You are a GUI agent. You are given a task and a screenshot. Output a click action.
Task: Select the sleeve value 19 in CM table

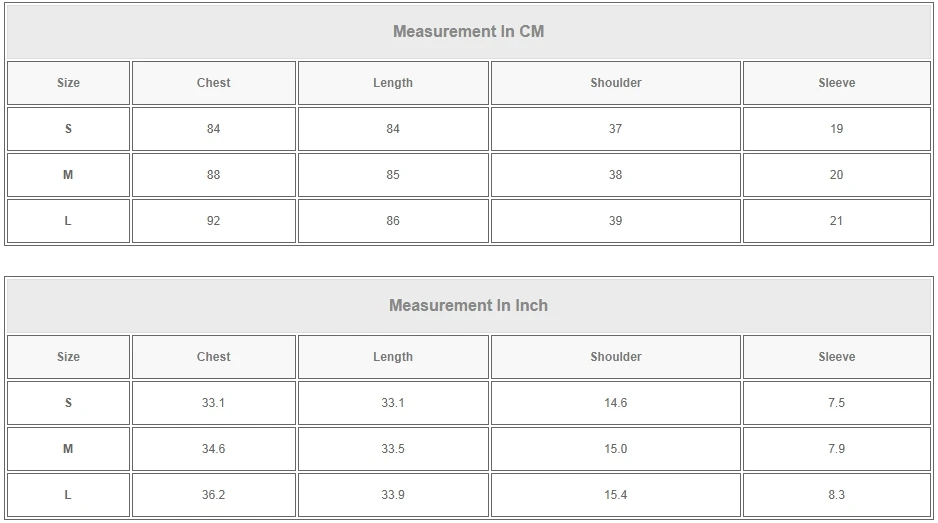tap(836, 129)
